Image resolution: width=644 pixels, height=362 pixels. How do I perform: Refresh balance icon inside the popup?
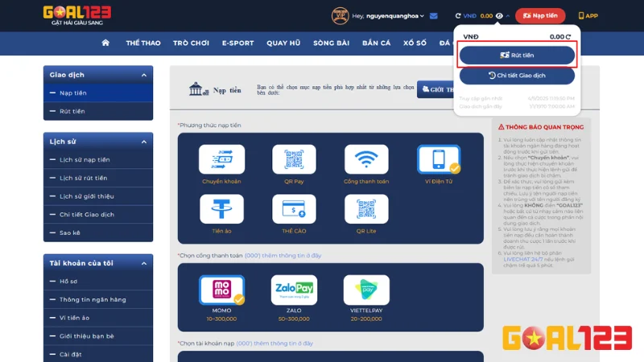568,37
